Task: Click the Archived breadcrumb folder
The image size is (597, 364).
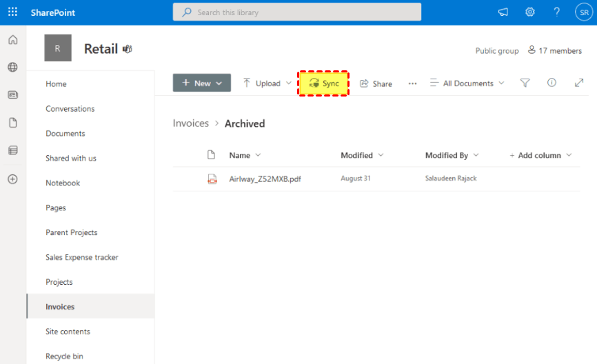Action: tap(245, 123)
